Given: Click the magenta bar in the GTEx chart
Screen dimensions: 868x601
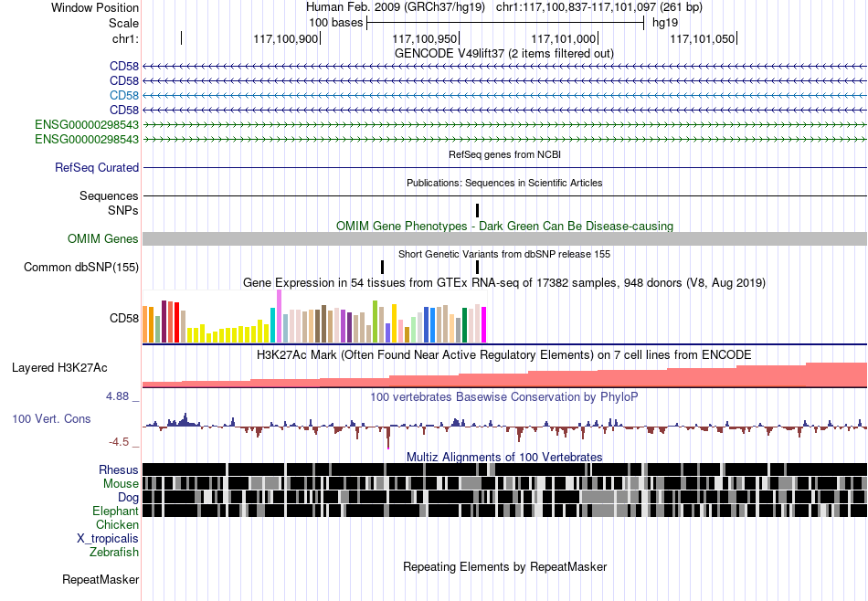Looking at the screenshot, I should tap(484, 325).
